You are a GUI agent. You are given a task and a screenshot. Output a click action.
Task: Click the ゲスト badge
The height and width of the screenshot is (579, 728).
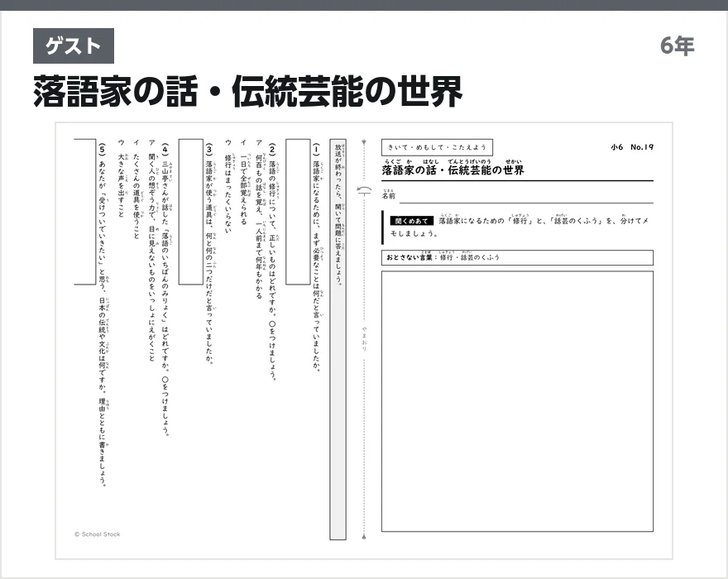[x=74, y=46]
